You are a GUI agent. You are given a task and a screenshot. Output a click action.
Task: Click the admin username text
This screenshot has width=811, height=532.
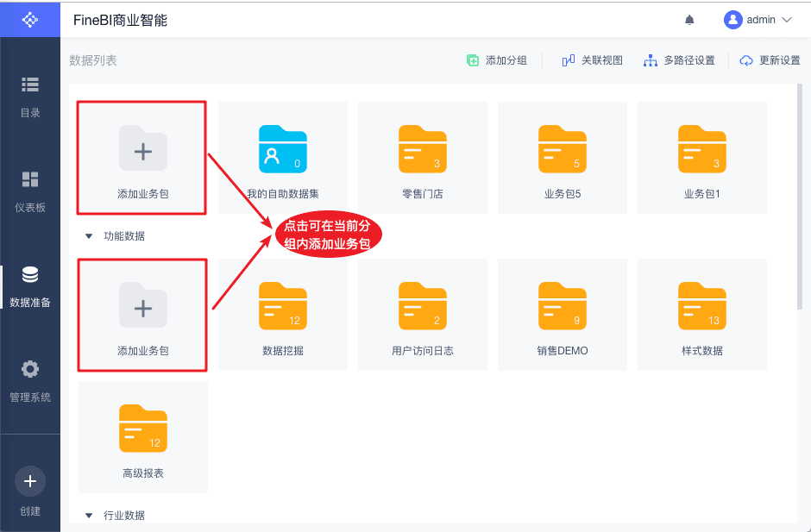pyautogui.click(x=761, y=20)
